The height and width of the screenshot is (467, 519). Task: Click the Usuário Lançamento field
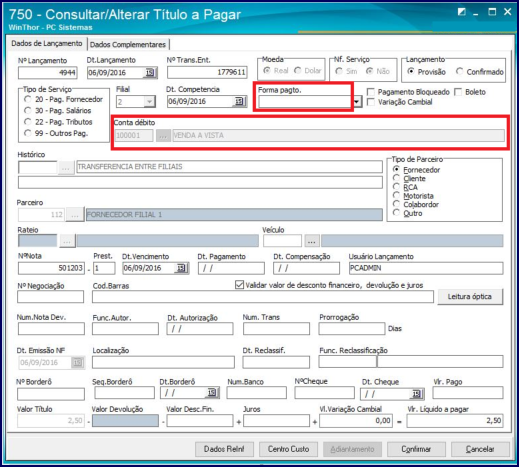pyautogui.click(x=426, y=268)
